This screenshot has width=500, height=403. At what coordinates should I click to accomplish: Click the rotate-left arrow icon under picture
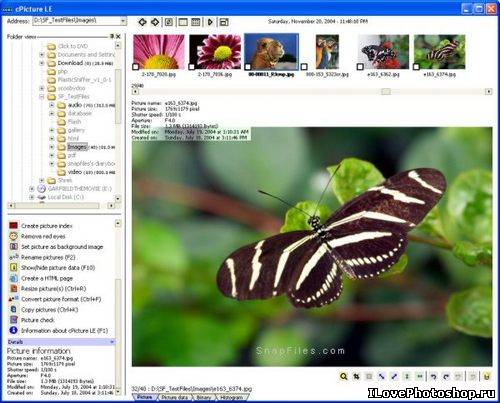point(433,376)
